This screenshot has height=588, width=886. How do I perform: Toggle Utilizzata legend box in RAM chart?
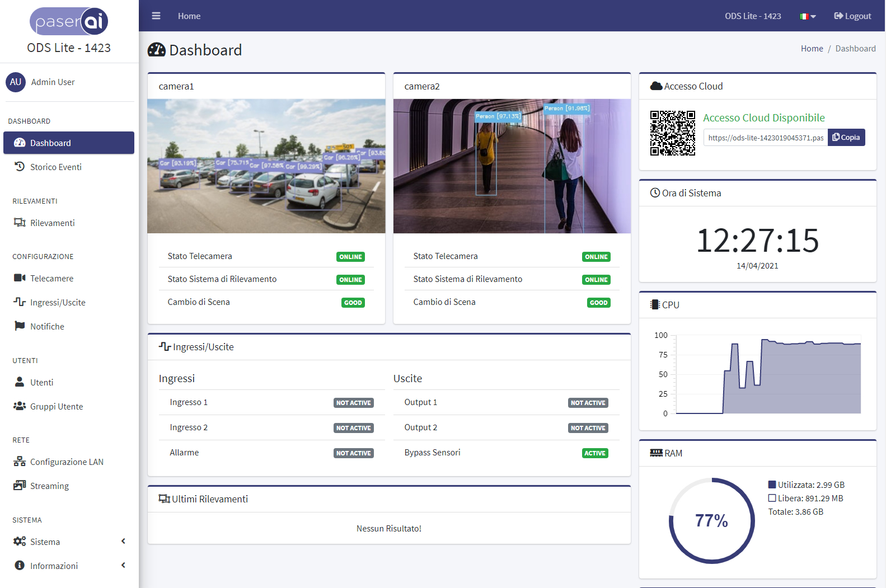[x=772, y=485]
